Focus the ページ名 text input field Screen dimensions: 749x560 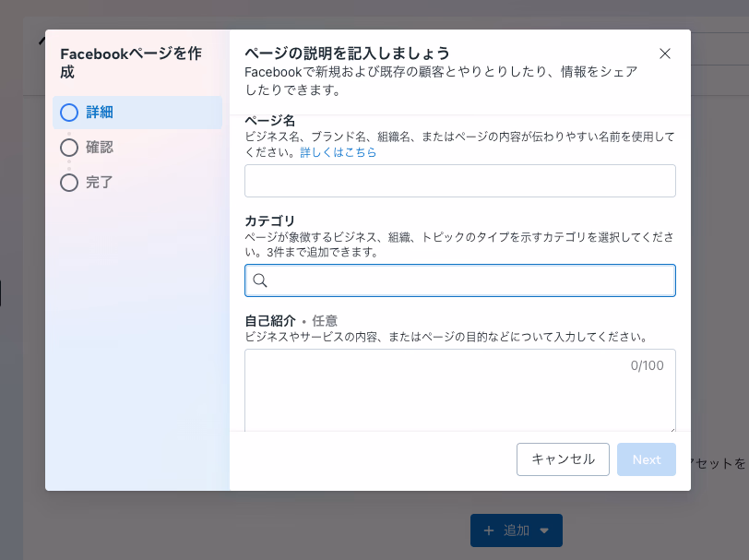(x=460, y=181)
